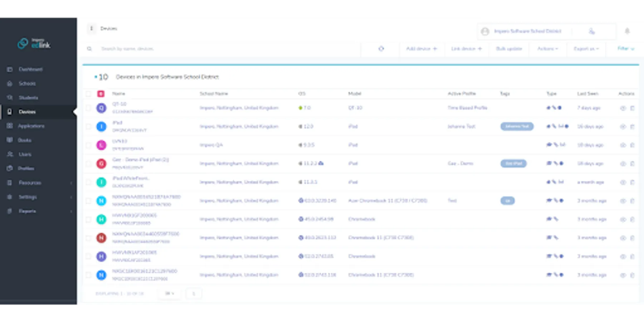Click the clipboard icon in QT-10 row
This screenshot has width=644, height=322.
[x=632, y=108]
